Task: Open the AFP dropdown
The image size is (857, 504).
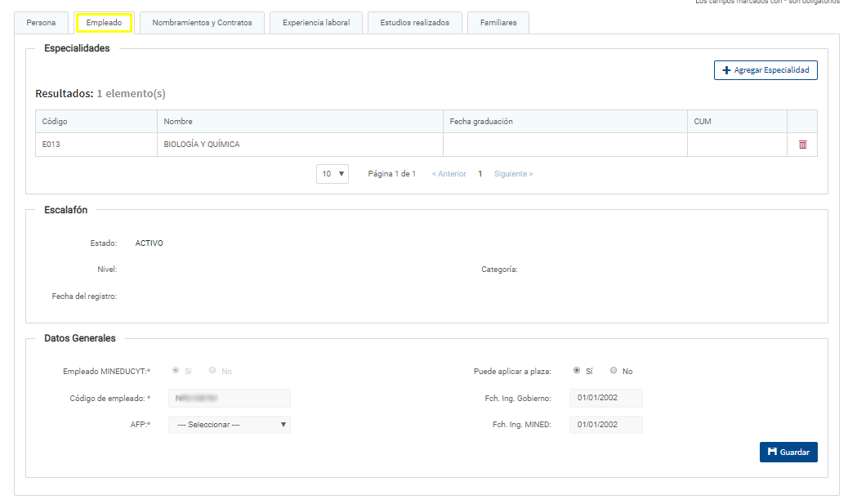Action: point(230,425)
